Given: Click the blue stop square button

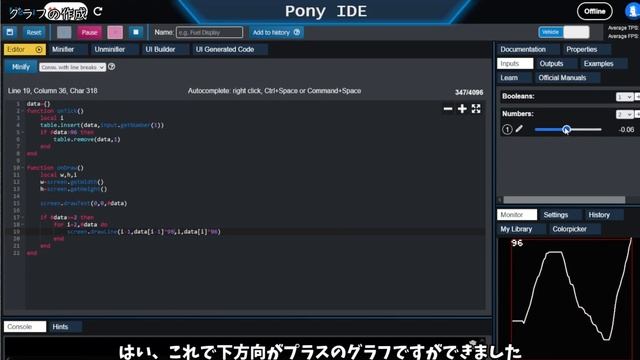Looking at the screenshot, I should pos(136,32).
